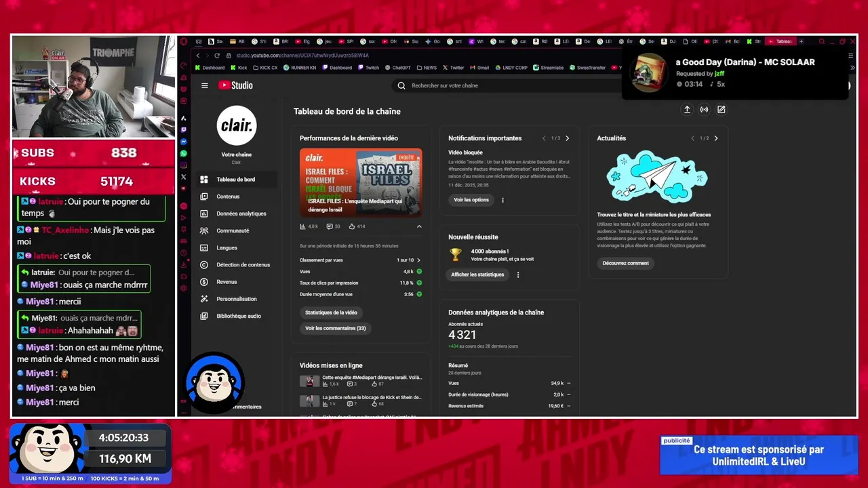
Task: Open the ISRAEL FILES video thumbnail
Action: [361, 182]
